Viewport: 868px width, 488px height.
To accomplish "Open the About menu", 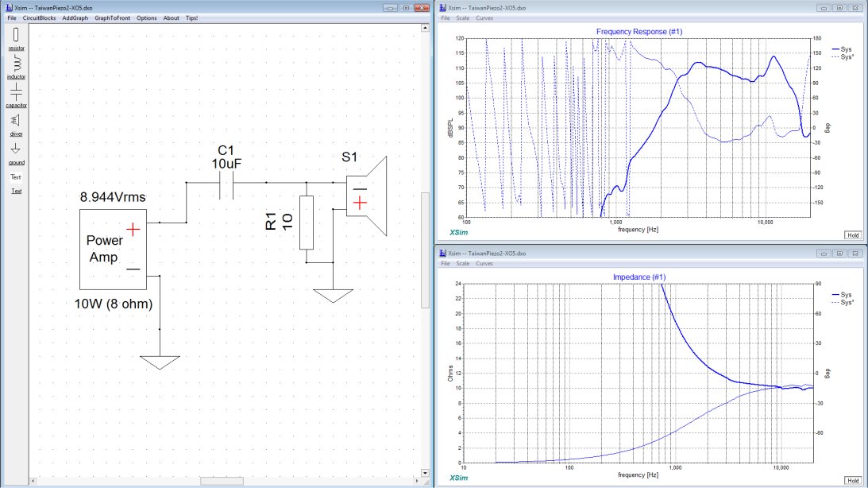I will 171,17.
